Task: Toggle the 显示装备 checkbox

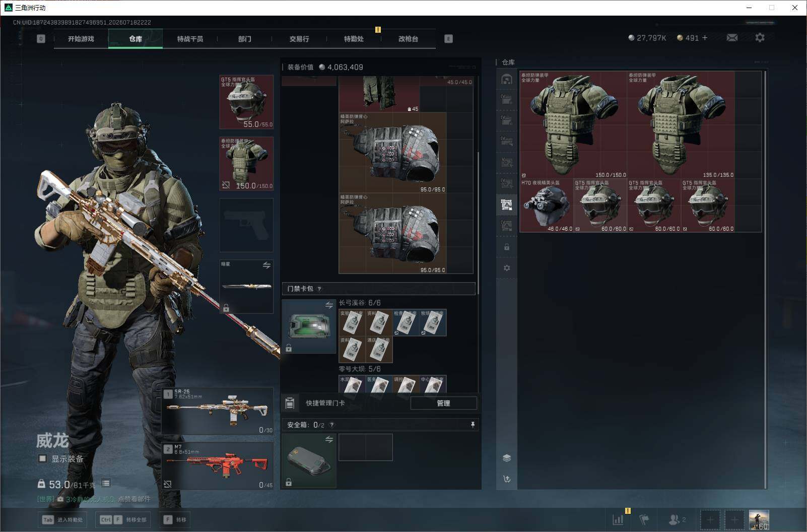Action: [43, 459]
